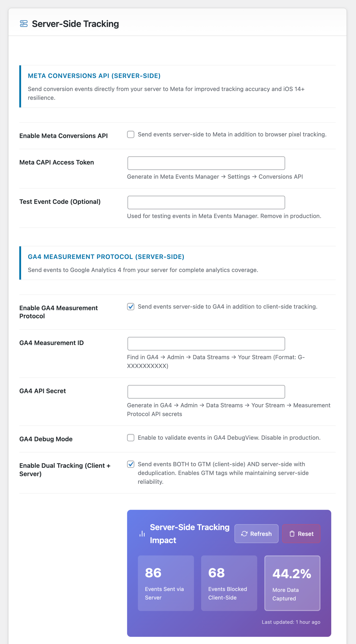The height and width of the screenshot is (644, 356).
Task: Disable the GA4 Measurement Protocol checkbox
Action: pyautogui.click(x=131, y=307)
